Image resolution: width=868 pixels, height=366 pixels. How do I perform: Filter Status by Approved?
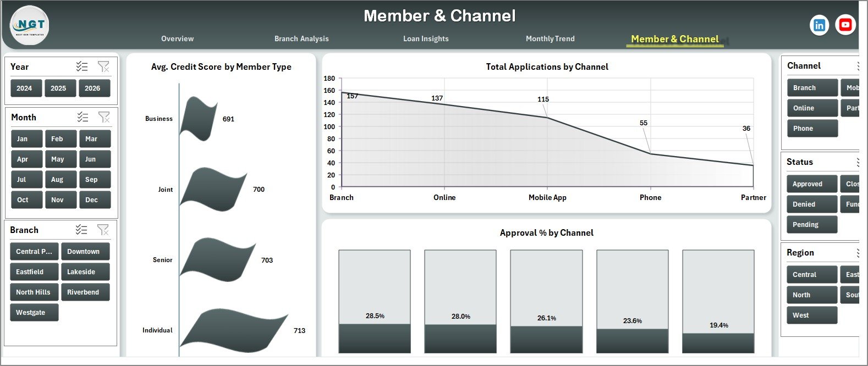(812, 184)
